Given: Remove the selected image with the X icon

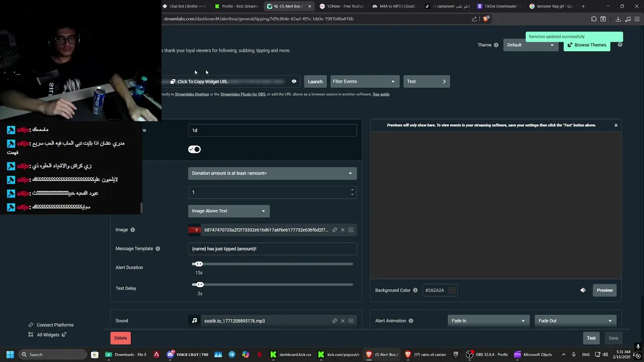Looking at the screenshot, I should 343,230.
